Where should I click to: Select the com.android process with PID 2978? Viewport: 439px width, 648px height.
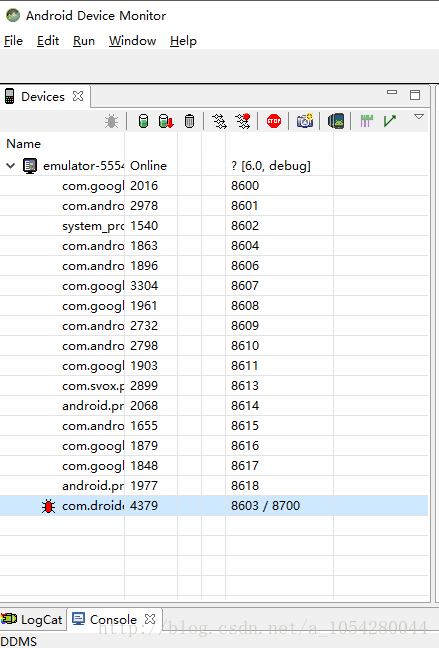(x=214, y=206)
